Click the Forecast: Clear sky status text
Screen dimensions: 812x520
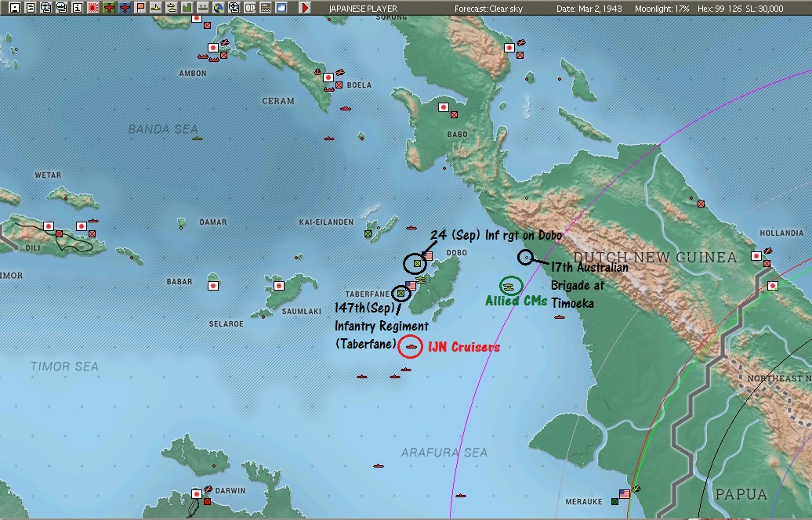pyautogui.click(x=488, y=9)
